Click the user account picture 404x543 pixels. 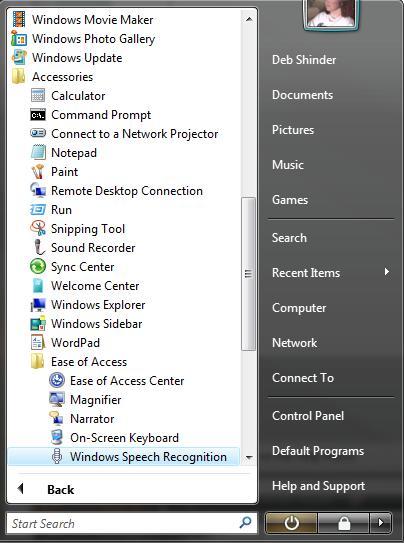pos(331,13)
